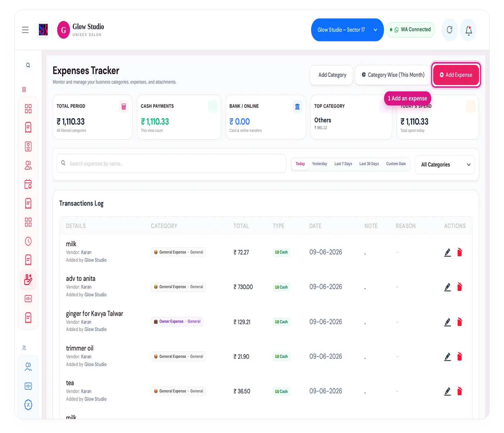Delete the trimmer oil expense
Image resolution: width=504 pixels, height=433 pixels.
(x=460, y=357)
